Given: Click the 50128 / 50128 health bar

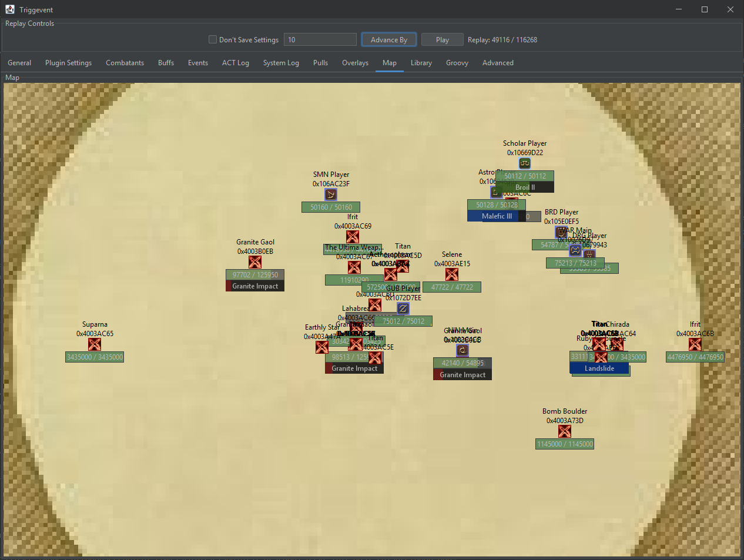Looking at the screenshot, I should click(x=497, y=204).
